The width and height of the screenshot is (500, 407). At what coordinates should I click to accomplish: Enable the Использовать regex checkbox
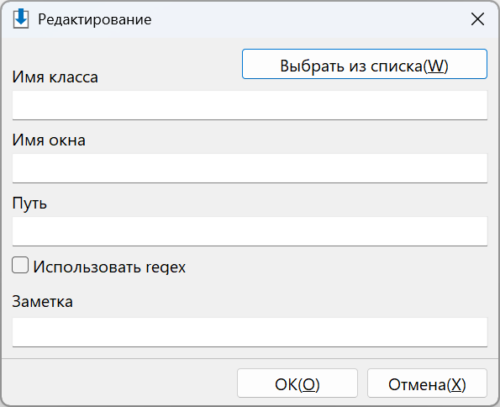[x=20, y=265]
